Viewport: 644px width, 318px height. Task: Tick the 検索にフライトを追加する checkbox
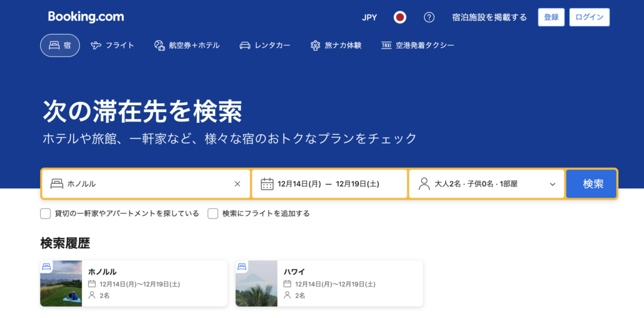pos(213,213)
